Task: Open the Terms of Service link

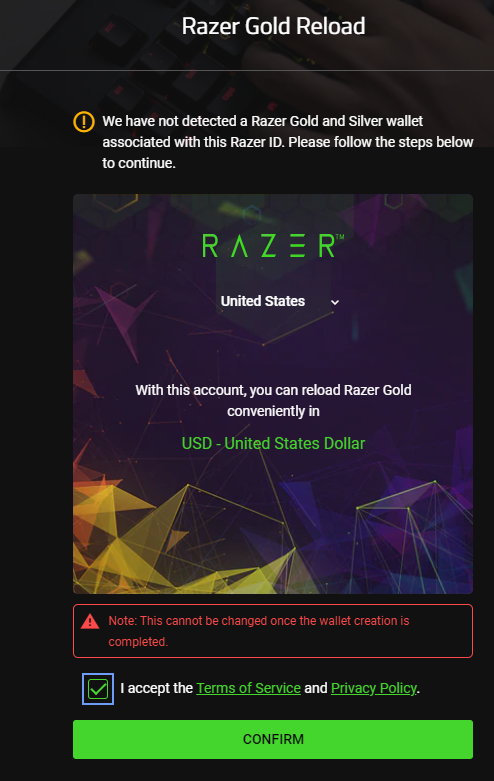Action: click(248, 688)
